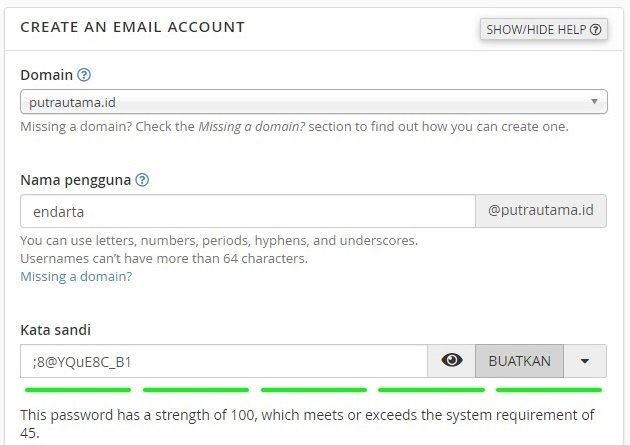Click the Nama pengguna help icon
This screenshot has width=630, height=445.
(x=142, y=180)
